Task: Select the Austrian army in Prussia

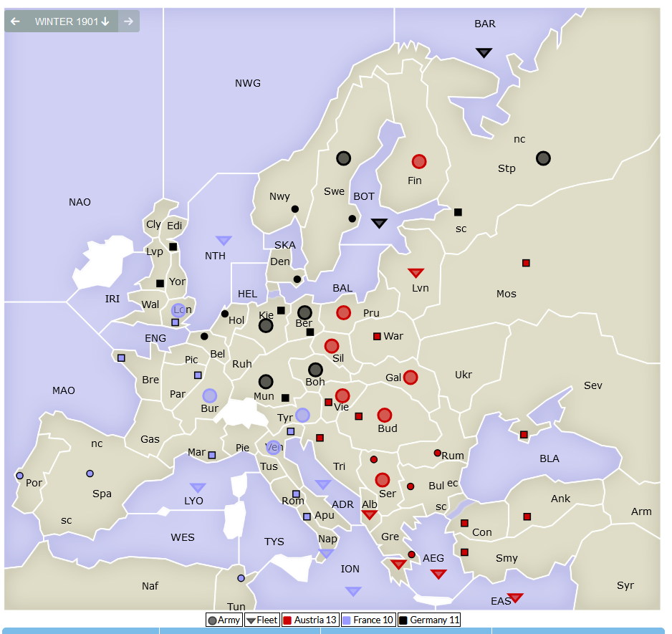Action: pos(344,313)
